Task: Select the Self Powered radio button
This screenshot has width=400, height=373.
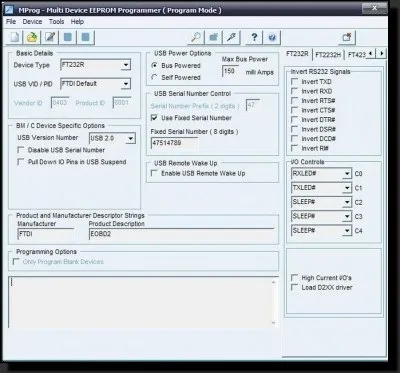Action: 154,77
